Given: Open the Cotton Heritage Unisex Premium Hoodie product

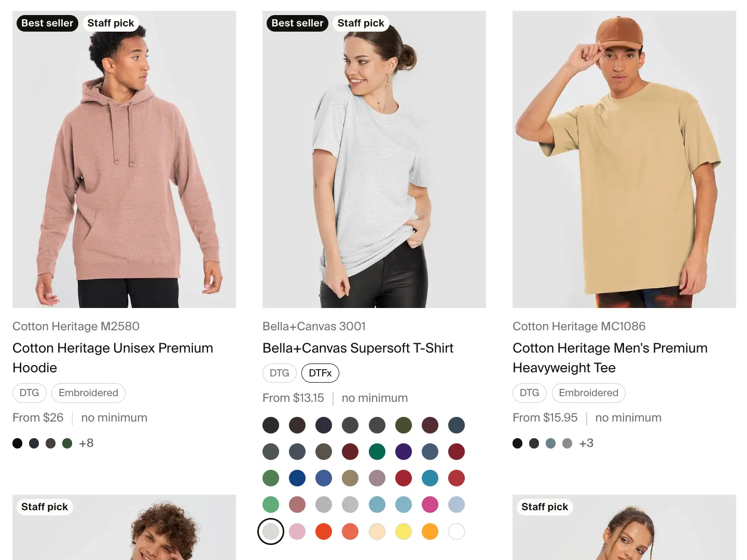Looking at the screenshot, I should 113,358.
